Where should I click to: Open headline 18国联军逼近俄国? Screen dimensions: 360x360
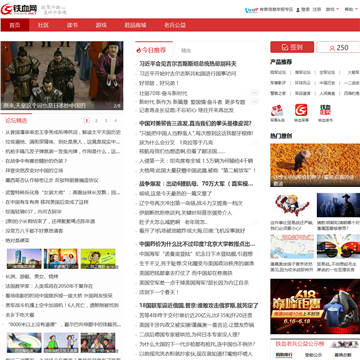(x=199, y=305)
